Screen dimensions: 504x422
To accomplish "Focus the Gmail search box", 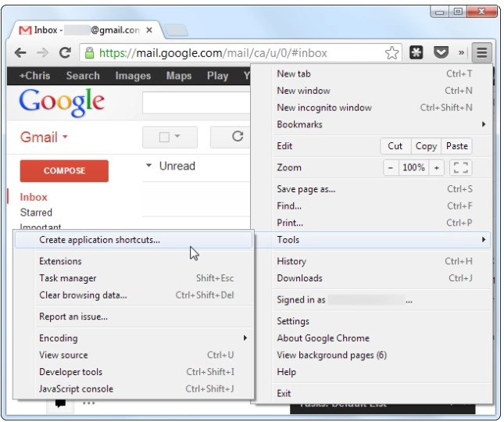I will [x=196, y=102].
